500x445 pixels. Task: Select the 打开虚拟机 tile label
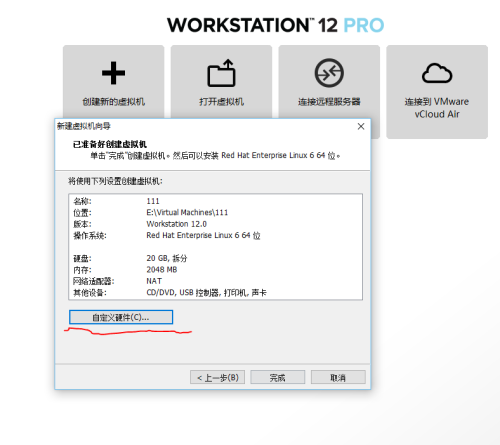pyautogui.click(x=221, y=102)
